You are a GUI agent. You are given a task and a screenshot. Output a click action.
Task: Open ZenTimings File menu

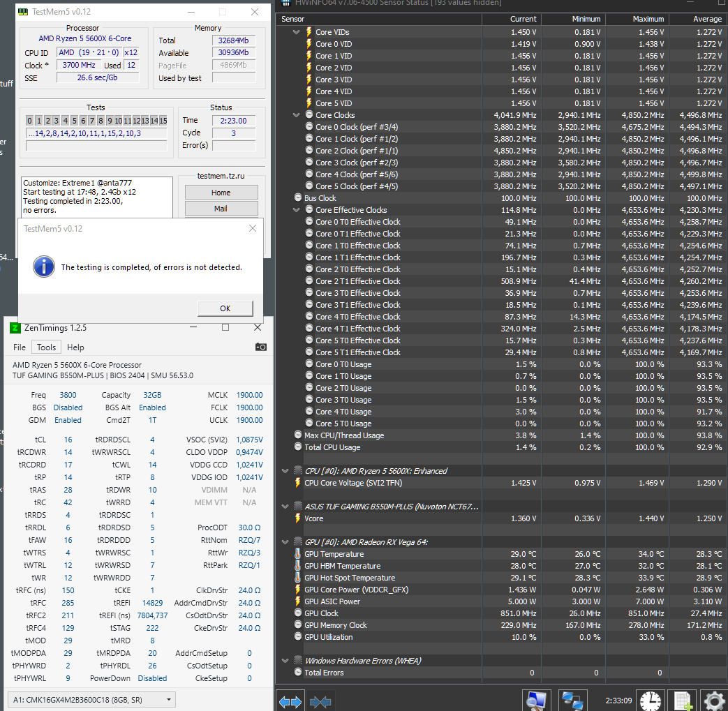click(20, 347)
